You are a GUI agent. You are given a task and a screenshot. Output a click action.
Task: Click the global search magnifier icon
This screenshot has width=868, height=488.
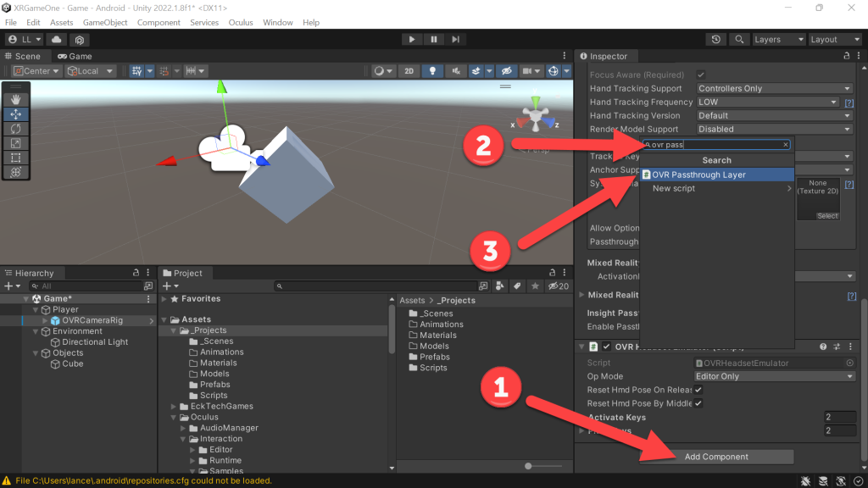click(739, 39)
